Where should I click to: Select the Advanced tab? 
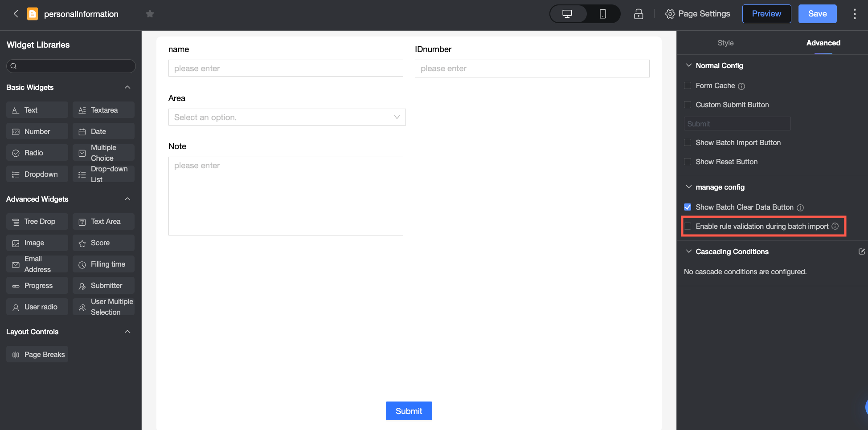coord(823,43)
